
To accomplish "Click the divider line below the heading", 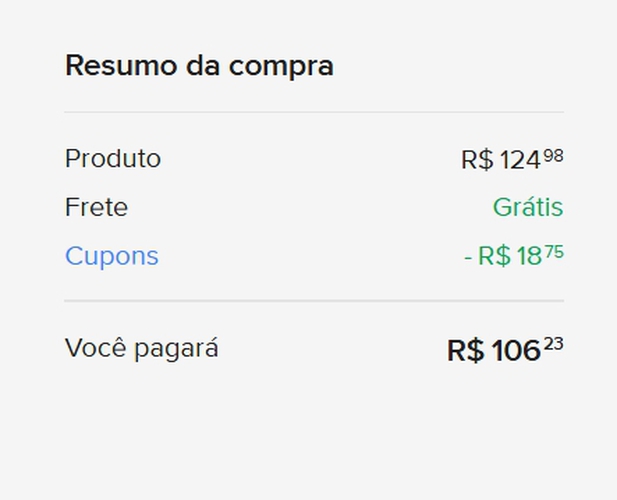I will (314, 112).
